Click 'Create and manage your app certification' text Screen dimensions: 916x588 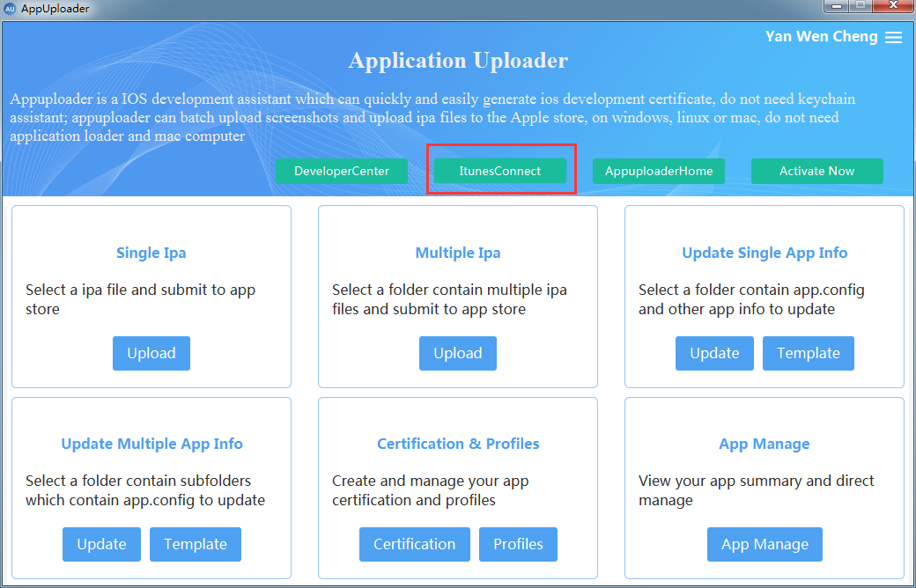click(x=431, y=490)
